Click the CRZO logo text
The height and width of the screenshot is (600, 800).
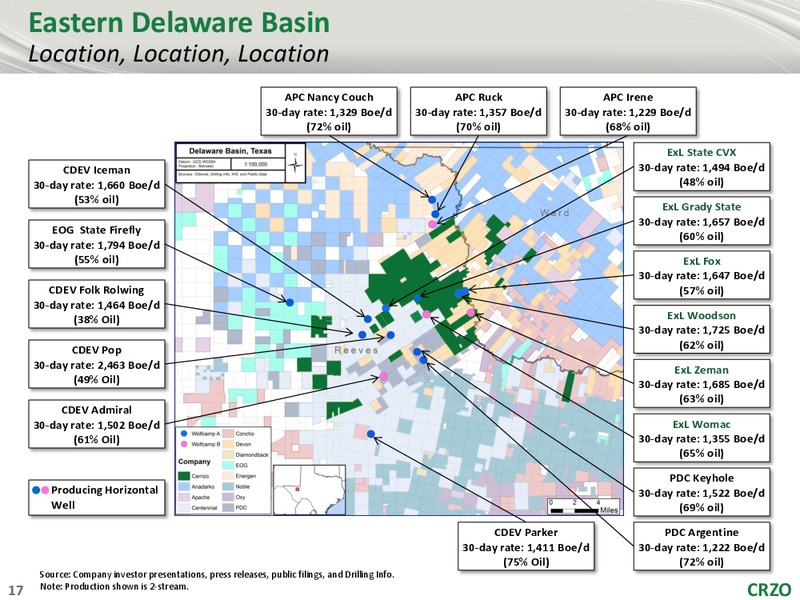click(768, 590)
